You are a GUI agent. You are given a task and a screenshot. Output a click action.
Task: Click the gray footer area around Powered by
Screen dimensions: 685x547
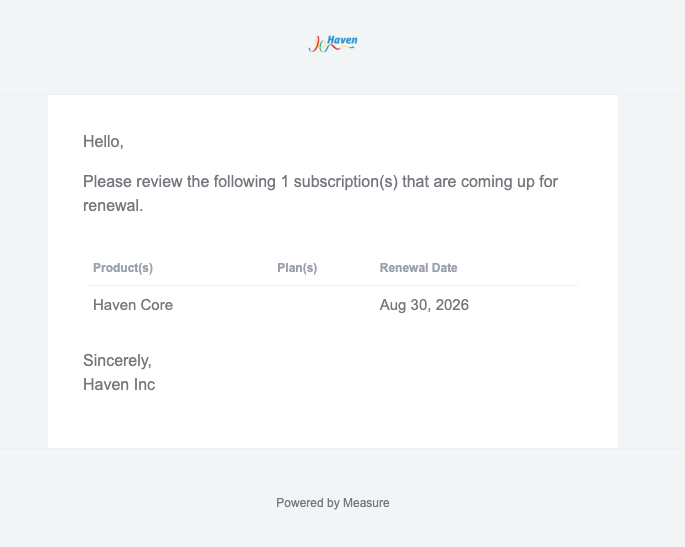point(342,498)
